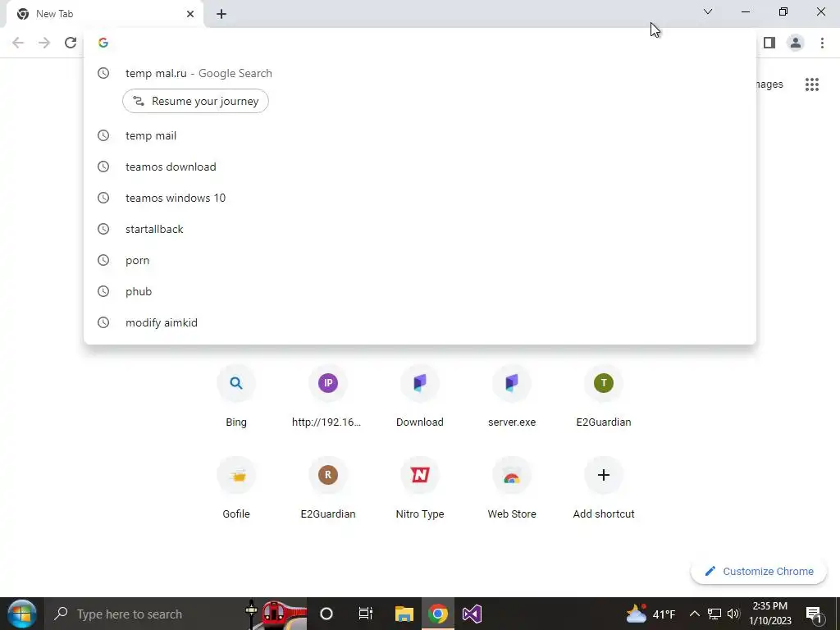Open the server.exe shortcut
The width and height of the screenshot is (840, 630).
click(512, 396)
